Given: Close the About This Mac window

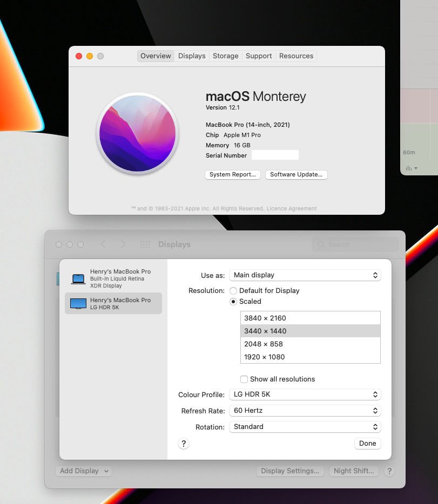Looking at the screenshot, I should point(79,56).
